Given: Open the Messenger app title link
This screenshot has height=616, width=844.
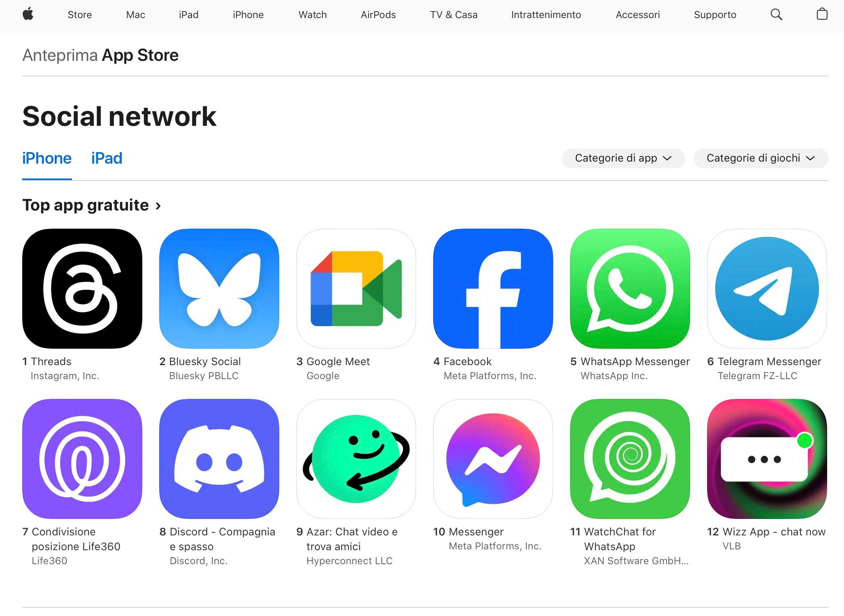Looking at the screenshot, I should click(476, 532).
